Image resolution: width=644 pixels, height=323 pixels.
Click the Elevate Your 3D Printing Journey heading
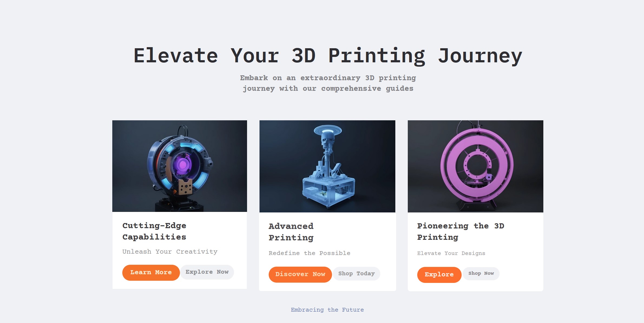point(328,56)
